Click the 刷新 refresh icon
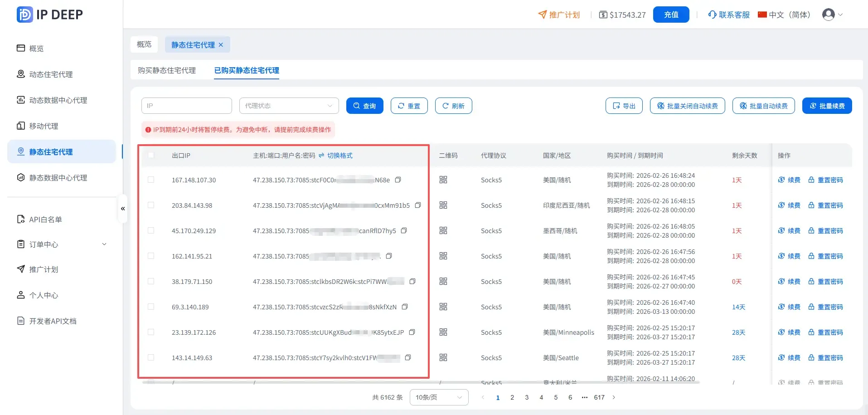The width and height of the screenshot is (868, 415). [445, 106]
